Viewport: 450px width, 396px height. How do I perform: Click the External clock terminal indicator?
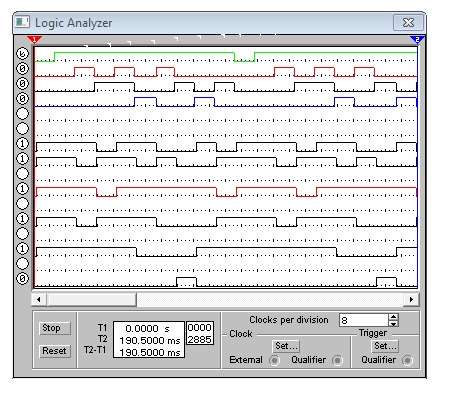[274, 360]
